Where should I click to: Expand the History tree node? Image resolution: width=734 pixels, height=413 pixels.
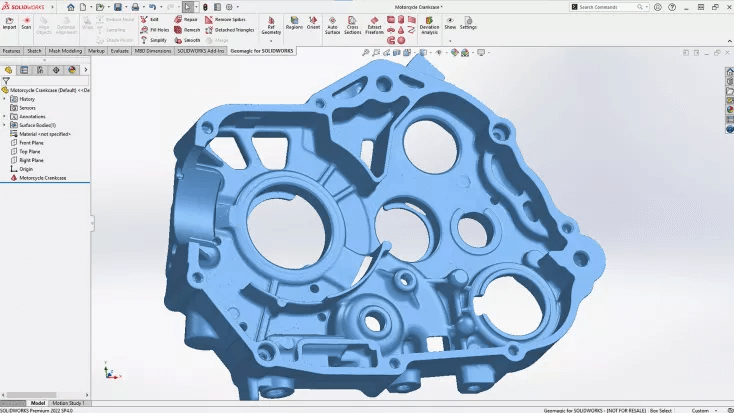coord(5,99)
